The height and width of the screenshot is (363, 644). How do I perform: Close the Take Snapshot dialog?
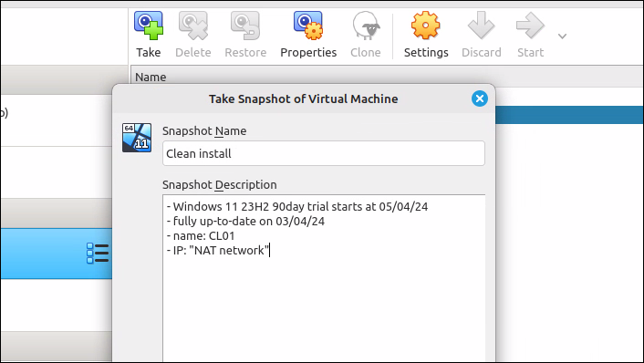479,99
